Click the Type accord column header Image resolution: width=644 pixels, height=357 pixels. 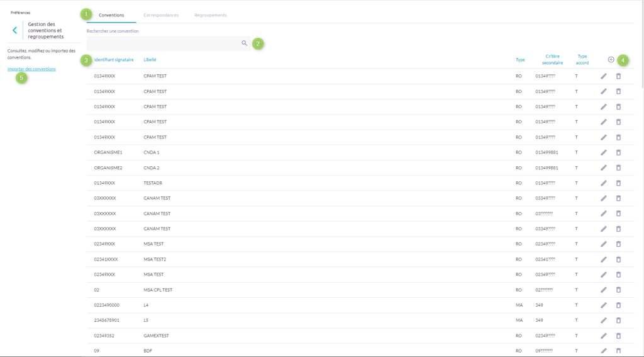[582, 59]
